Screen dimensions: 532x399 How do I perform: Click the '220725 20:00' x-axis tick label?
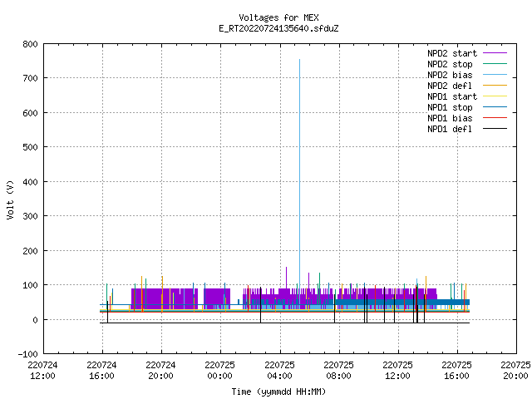click(515, 371)
